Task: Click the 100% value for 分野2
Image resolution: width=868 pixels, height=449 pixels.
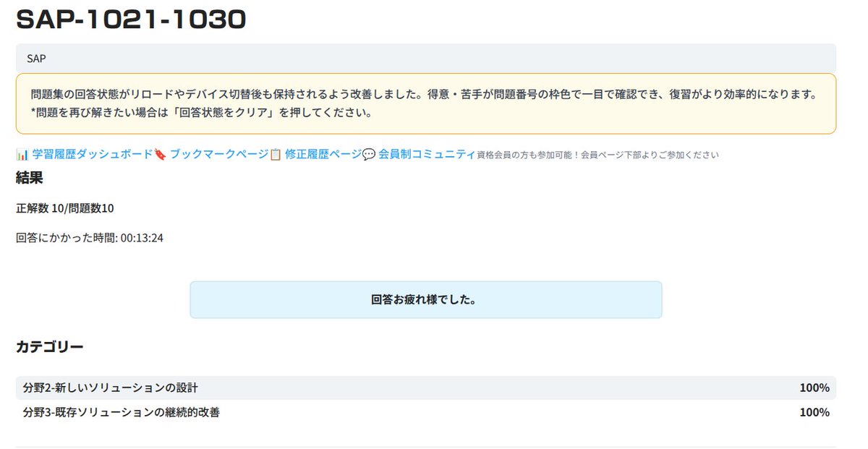Action: (814, 388)
